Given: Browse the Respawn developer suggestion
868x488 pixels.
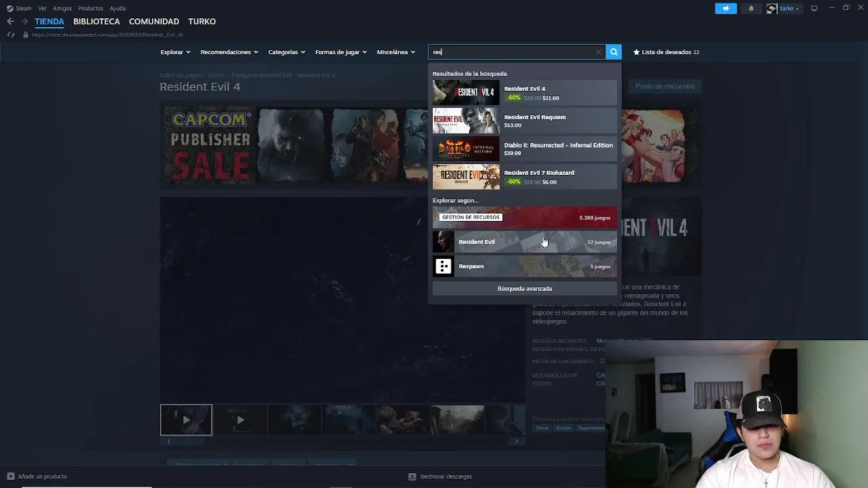Looking at the screenshot, I should (525, 266).
